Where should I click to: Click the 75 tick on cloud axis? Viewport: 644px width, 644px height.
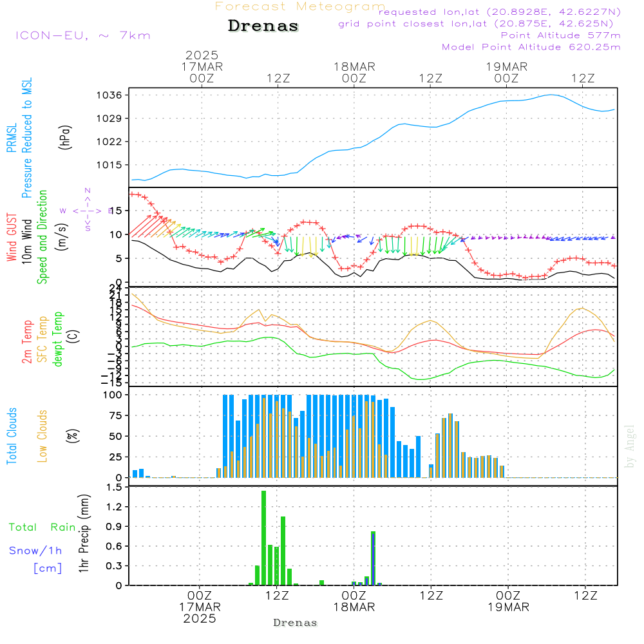tap(115, 415)
